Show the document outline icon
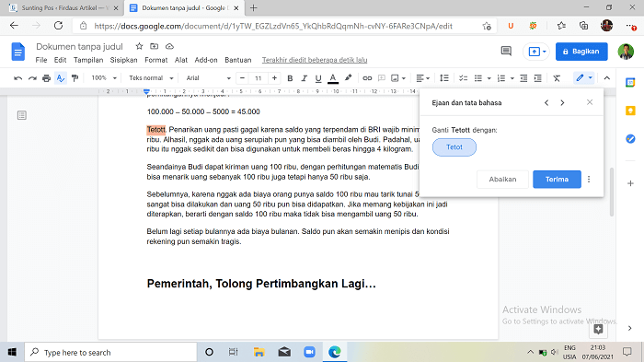 coord(22,115)
